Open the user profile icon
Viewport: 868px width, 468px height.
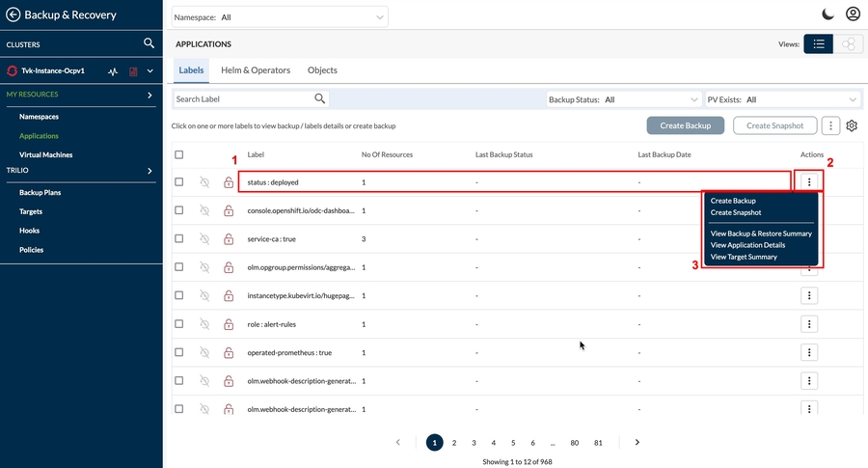[853, 14]
